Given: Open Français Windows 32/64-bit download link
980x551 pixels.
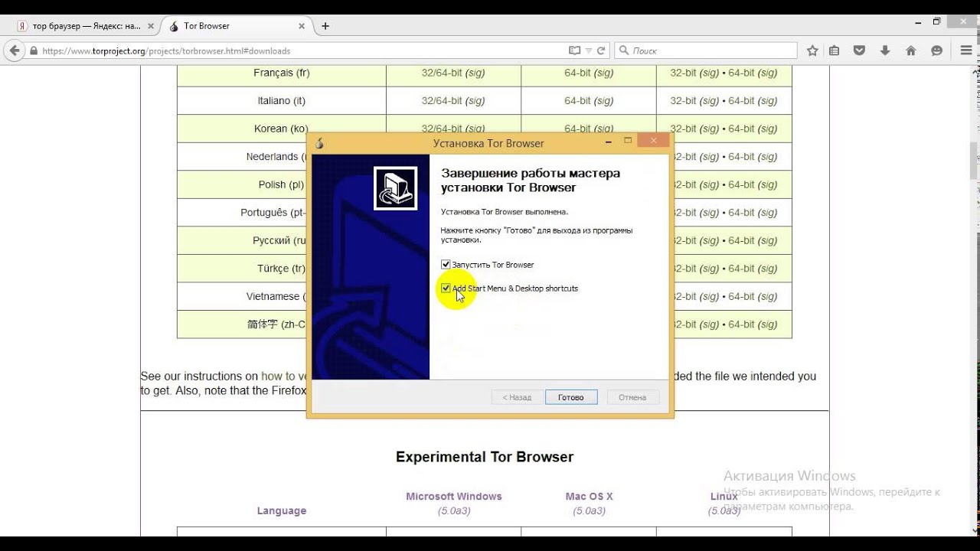Looking at the screenshot, I should [x=442, y=73].
